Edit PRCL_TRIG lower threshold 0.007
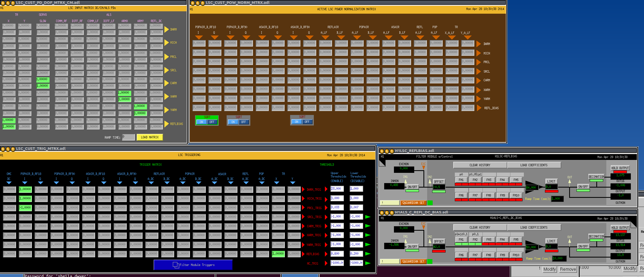 pos(356,207)
